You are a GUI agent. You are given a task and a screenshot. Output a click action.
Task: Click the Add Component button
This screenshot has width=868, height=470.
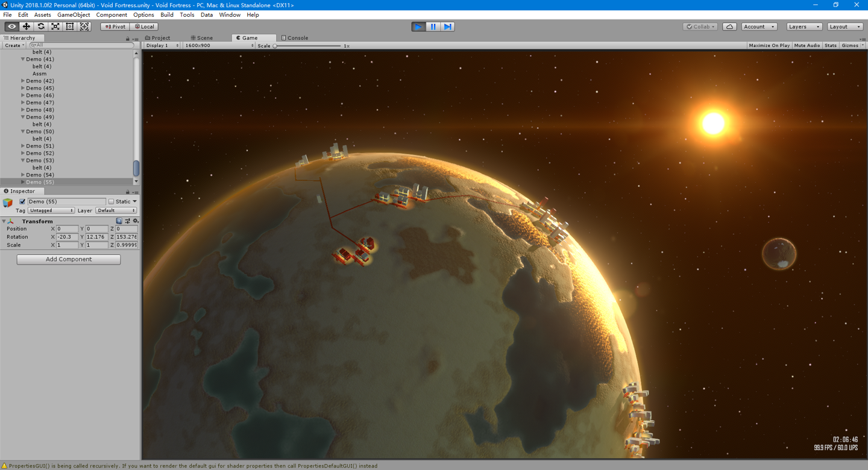(69, 260)
